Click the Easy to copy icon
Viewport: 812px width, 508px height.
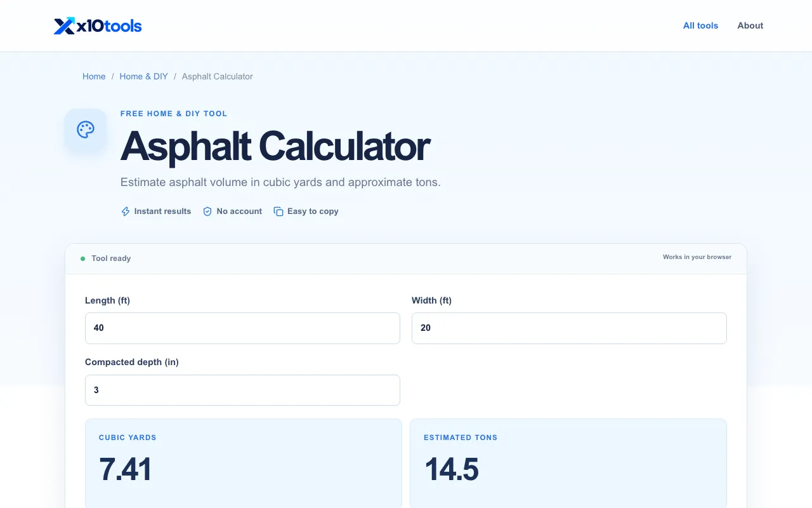tap(278, 211)
